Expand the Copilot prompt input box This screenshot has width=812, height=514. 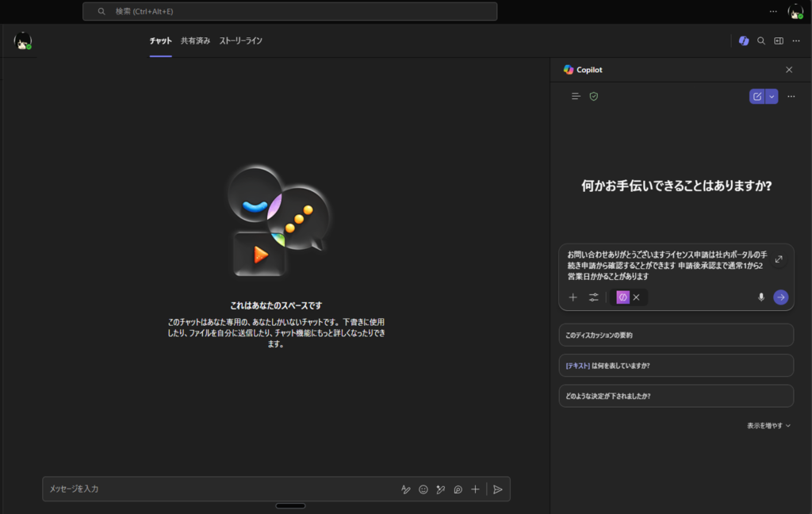[779, 259]
